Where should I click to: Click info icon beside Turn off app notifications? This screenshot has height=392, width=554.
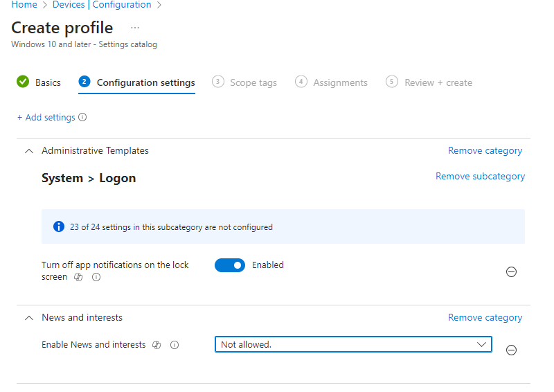tap(96, 278)
